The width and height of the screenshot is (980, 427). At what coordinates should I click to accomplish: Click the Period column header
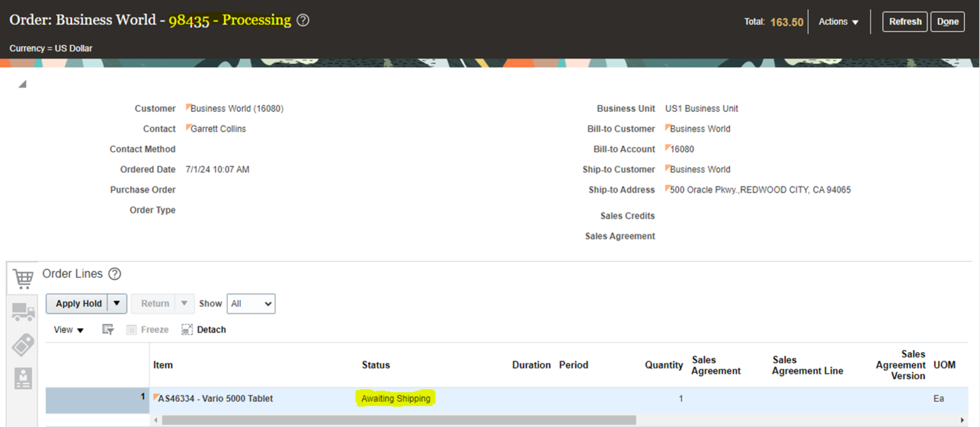574,365
